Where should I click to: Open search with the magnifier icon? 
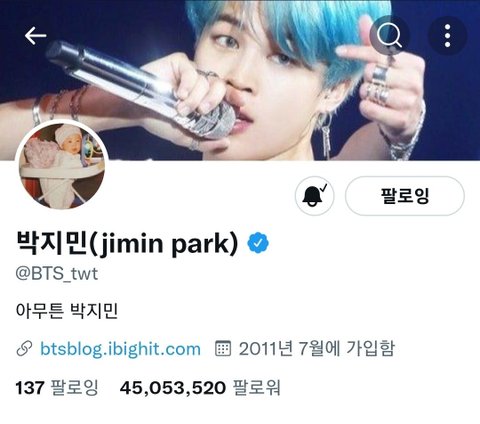point(389,35)
